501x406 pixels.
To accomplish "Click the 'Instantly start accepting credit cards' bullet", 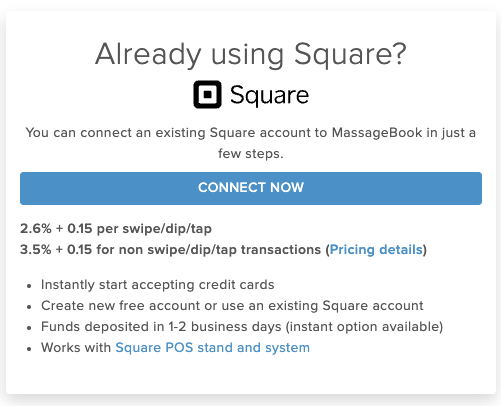I will coord(158,285).
